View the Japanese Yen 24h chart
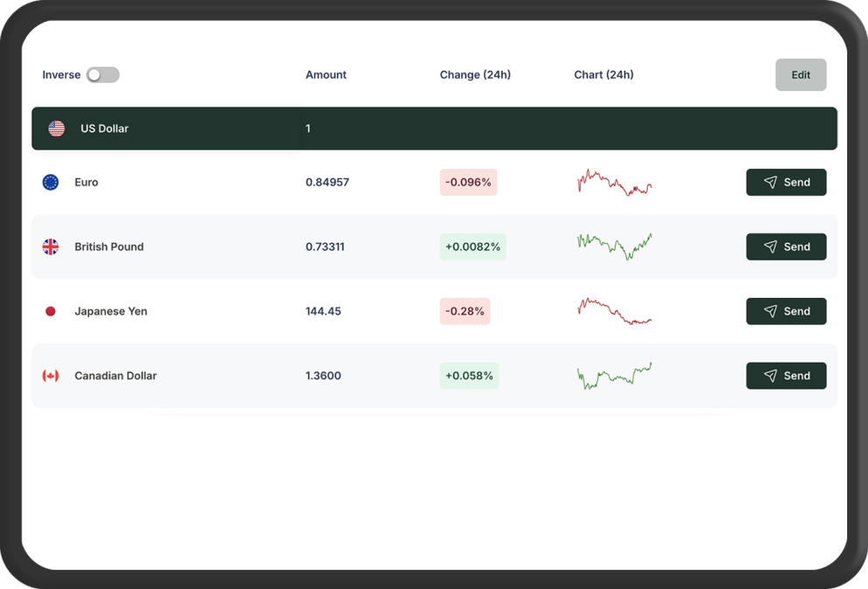 point(615,311)
